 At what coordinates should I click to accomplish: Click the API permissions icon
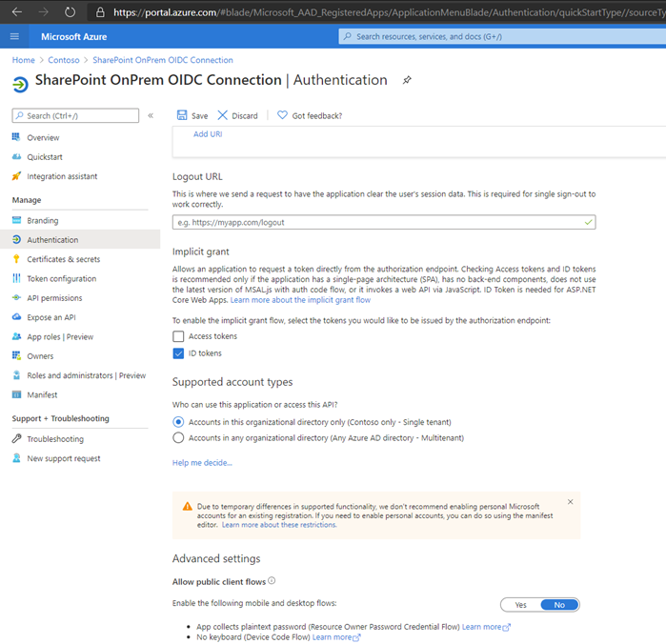(x=16, y=298)
